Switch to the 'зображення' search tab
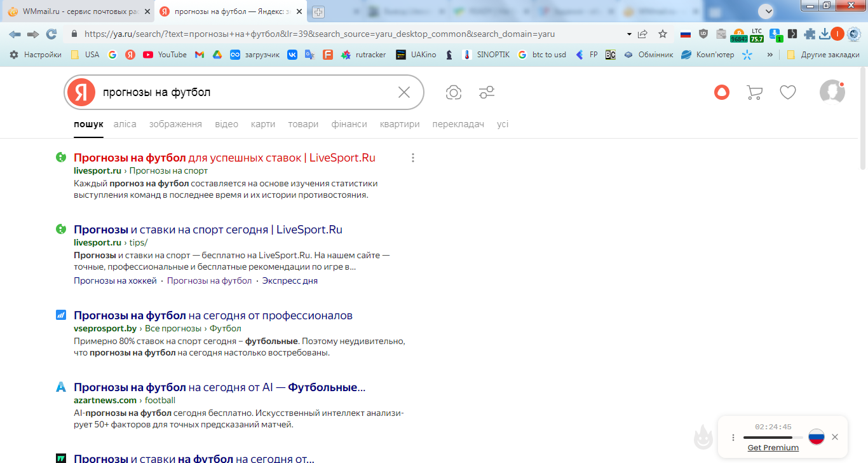This screenshot has height=463, width=868. click(x=175, y=124)
